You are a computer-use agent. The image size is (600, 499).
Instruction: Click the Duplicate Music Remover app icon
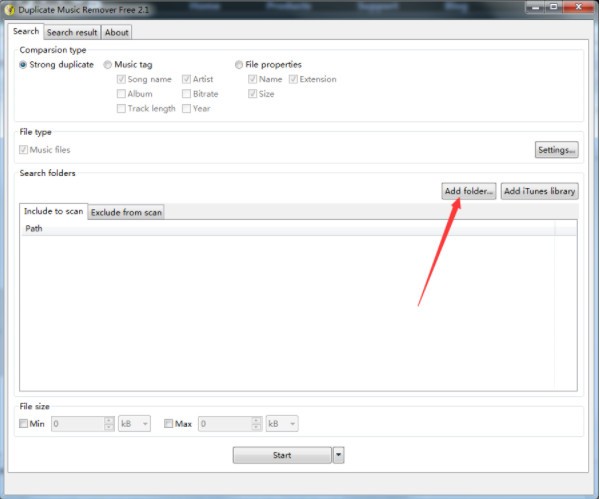click(9, 9)
